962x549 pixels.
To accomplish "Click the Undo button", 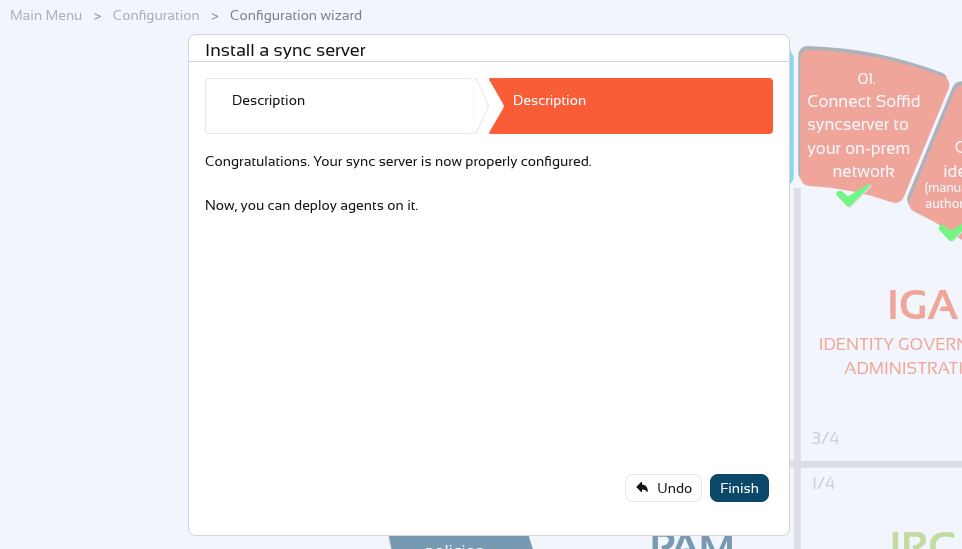I will click(663, 488).
